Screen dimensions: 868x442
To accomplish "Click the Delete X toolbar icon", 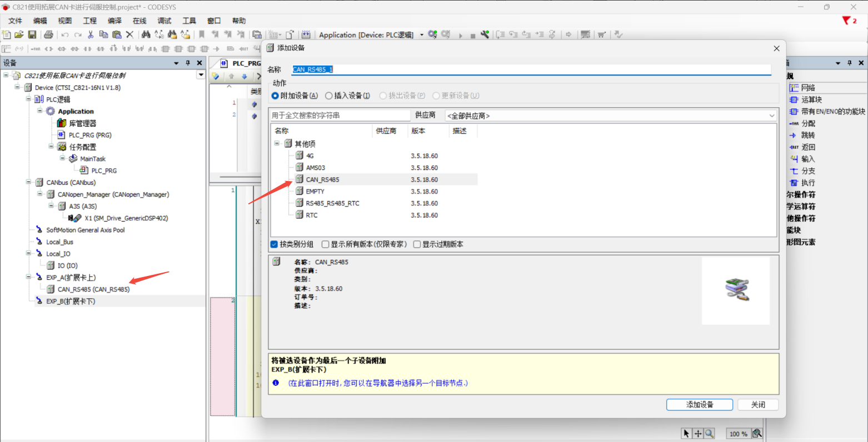I will [129, 34].
